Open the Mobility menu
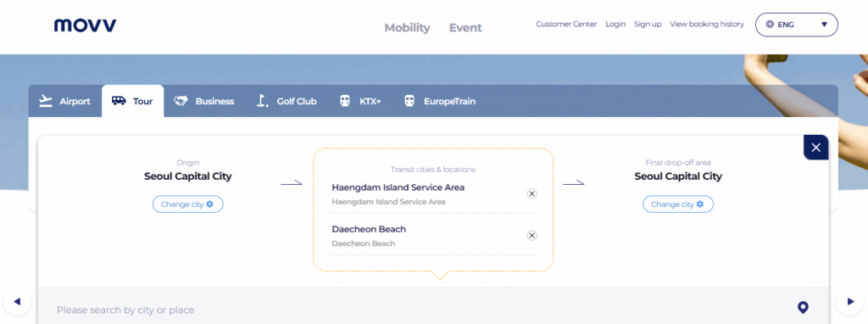 pyautogui.click(x=407, y=28)
